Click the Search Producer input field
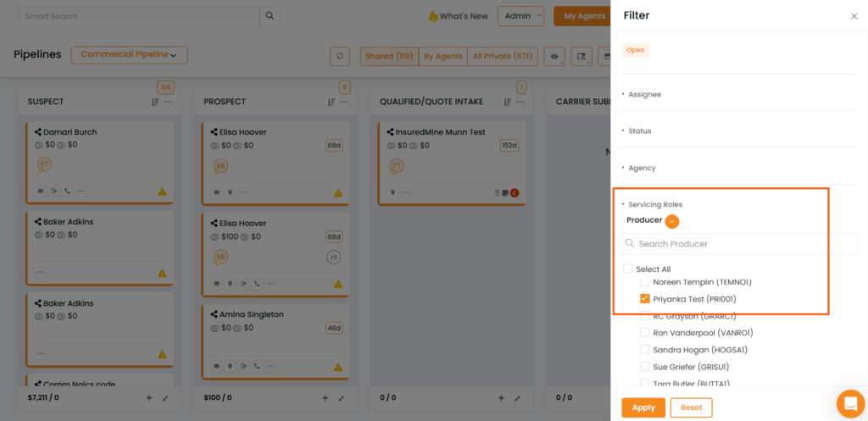The image size is (868, 421). pyautogui.click(x=738, y=244)
